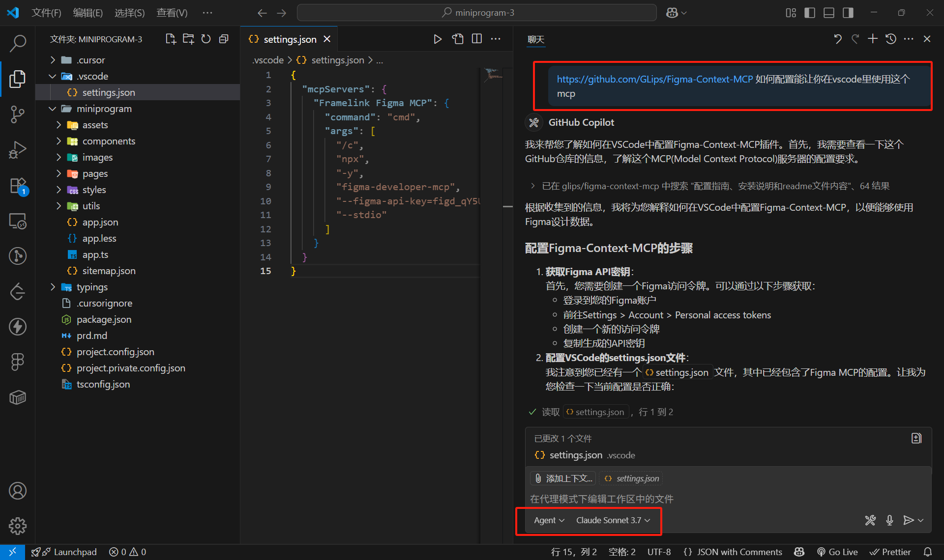
Task: Click Launchpad in status bar
Action: [x=64, y=552]
